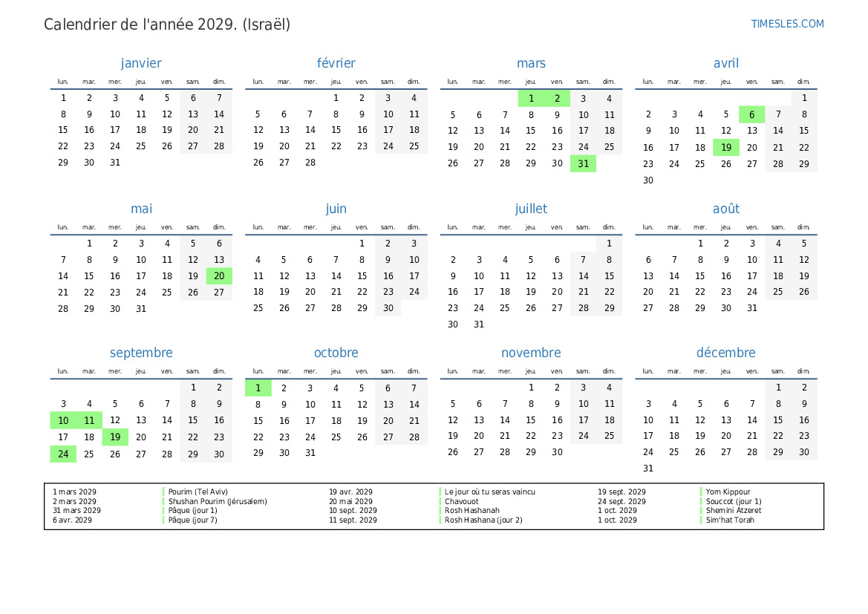
Task: Click highlighted day 31 in mars
Action: click(x=583, y=164)
